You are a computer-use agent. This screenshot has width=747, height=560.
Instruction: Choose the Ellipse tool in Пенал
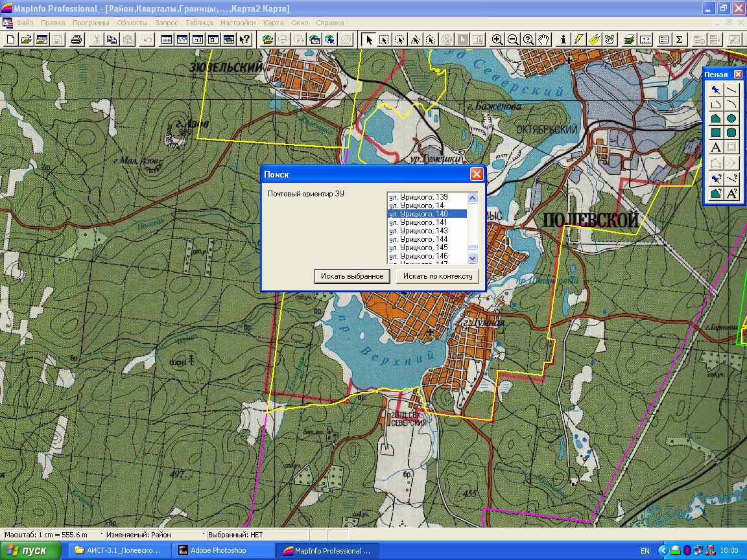point(731,119)
